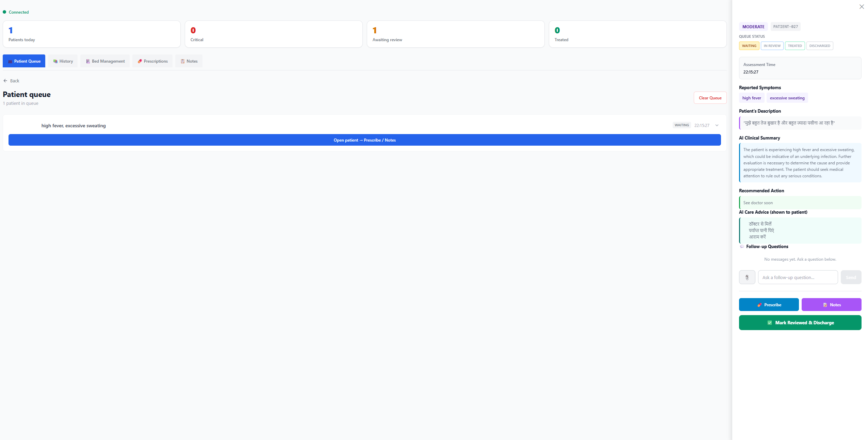Set queue status to DISCHARGED

(x=820, y=46)
